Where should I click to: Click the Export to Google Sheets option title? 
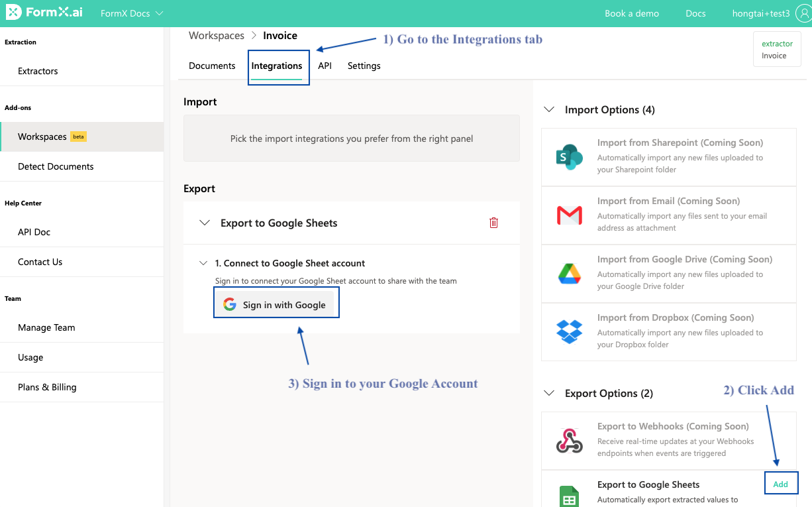(x=648, y=484)
